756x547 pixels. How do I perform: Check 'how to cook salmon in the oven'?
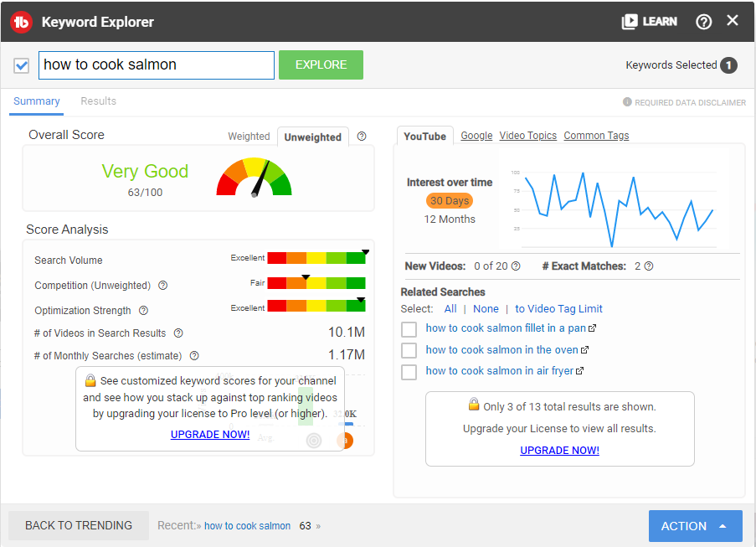(409, 351)
